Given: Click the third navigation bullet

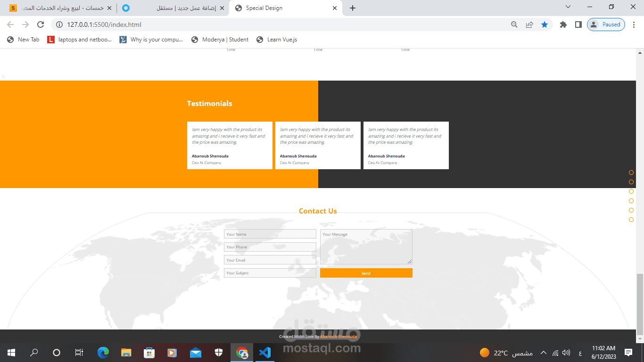Looking at the screenshot, I should tap(631, 191).
